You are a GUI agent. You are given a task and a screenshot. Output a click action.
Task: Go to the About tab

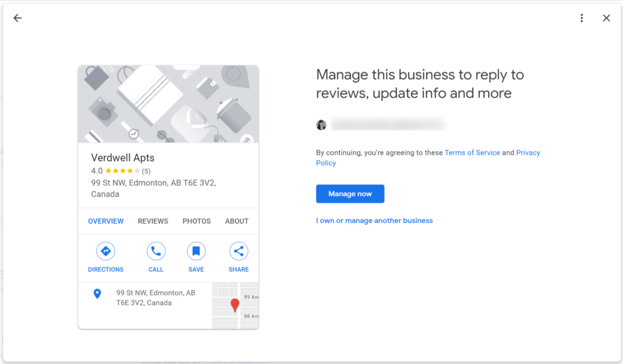237,221
